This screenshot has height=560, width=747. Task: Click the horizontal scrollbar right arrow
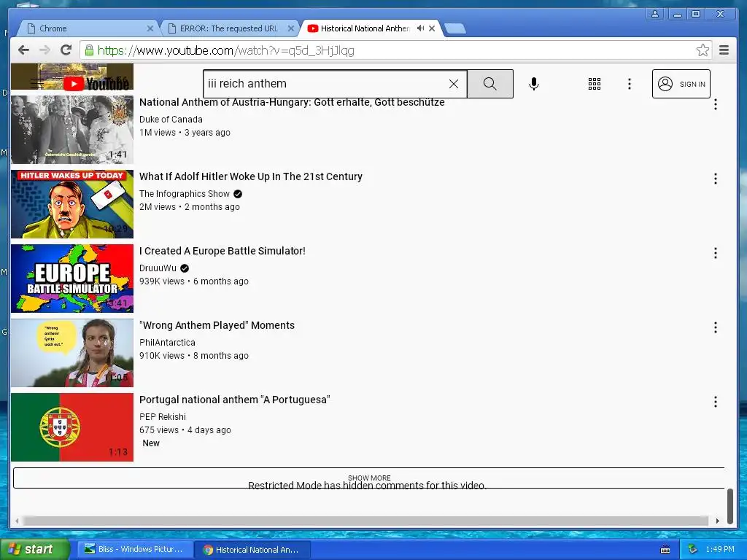coord(718,521)
